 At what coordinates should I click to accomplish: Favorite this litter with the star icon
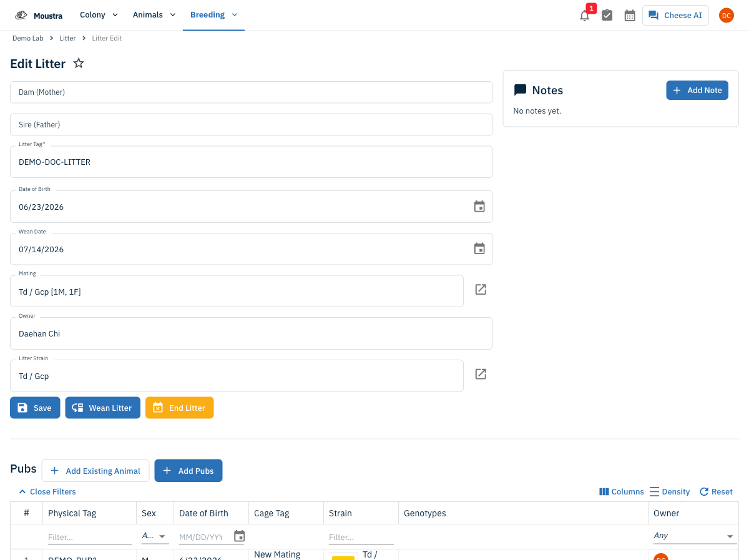(x=79, y=63)
